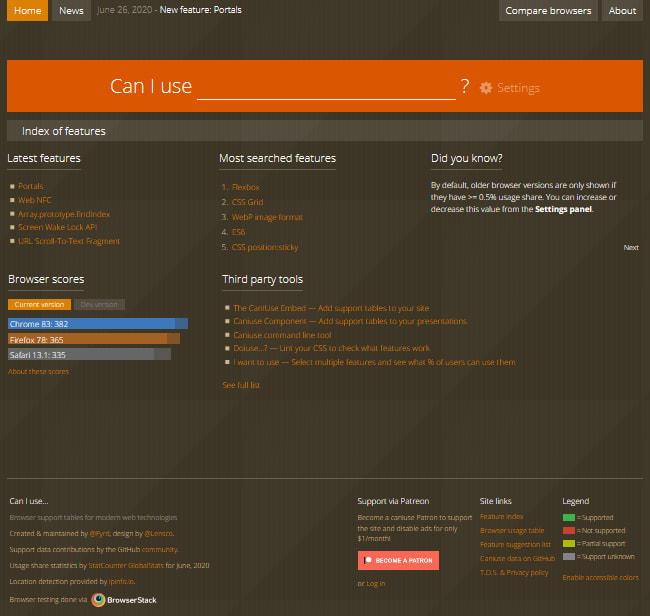The image size is (650, 616).
Task: Click the Chrome 83 score bar
Action: 98,323
